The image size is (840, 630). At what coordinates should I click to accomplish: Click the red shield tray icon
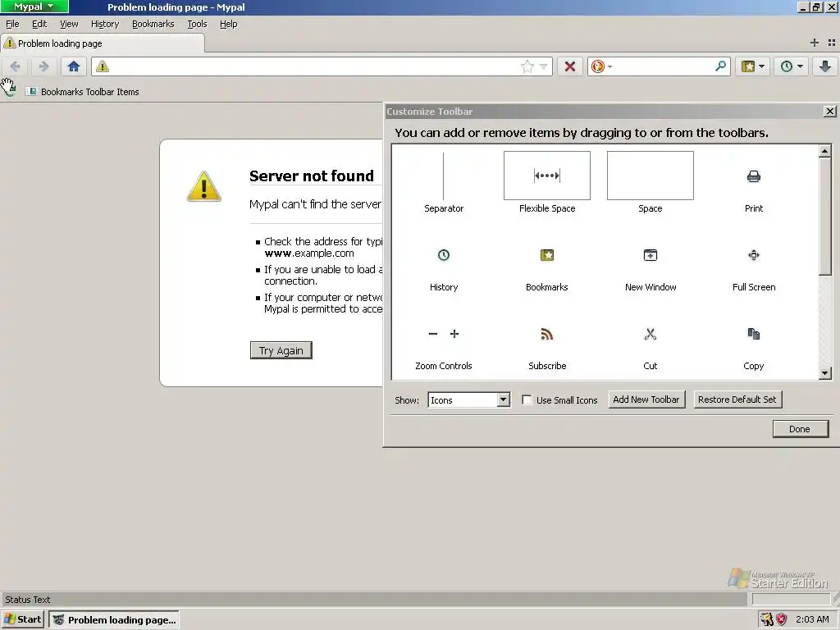click(x=782, y=619)
